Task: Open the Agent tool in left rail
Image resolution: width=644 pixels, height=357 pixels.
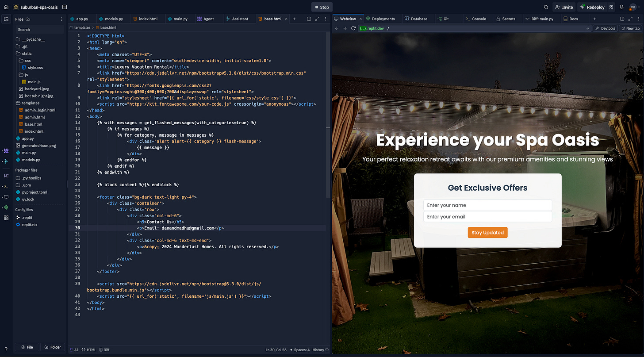Action: coord(6,151)
